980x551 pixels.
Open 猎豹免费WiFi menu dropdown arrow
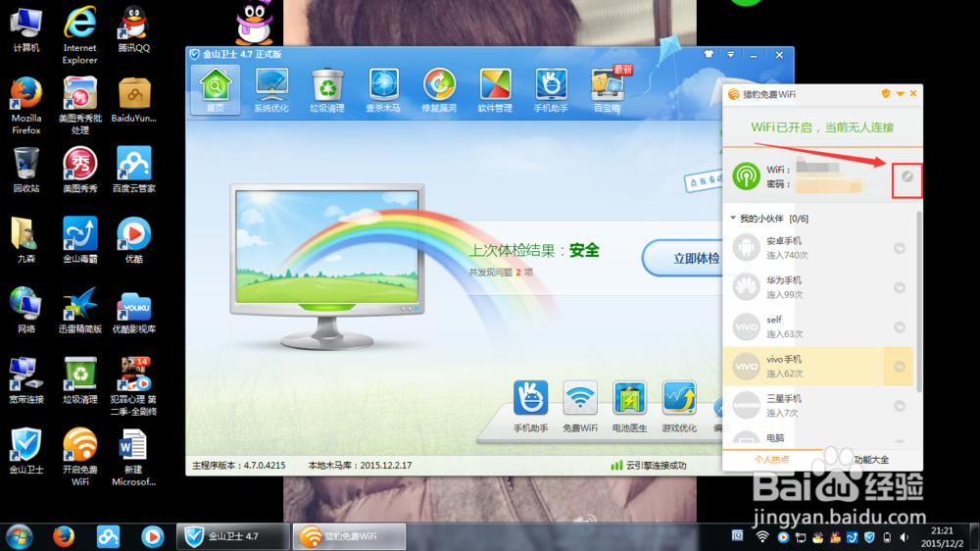(900, 94)
